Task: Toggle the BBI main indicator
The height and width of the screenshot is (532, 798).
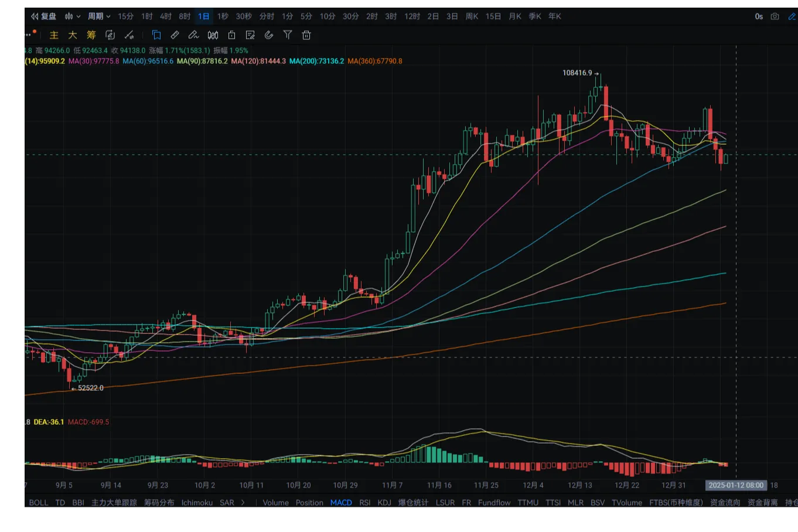Action: [x=79, y=503]
